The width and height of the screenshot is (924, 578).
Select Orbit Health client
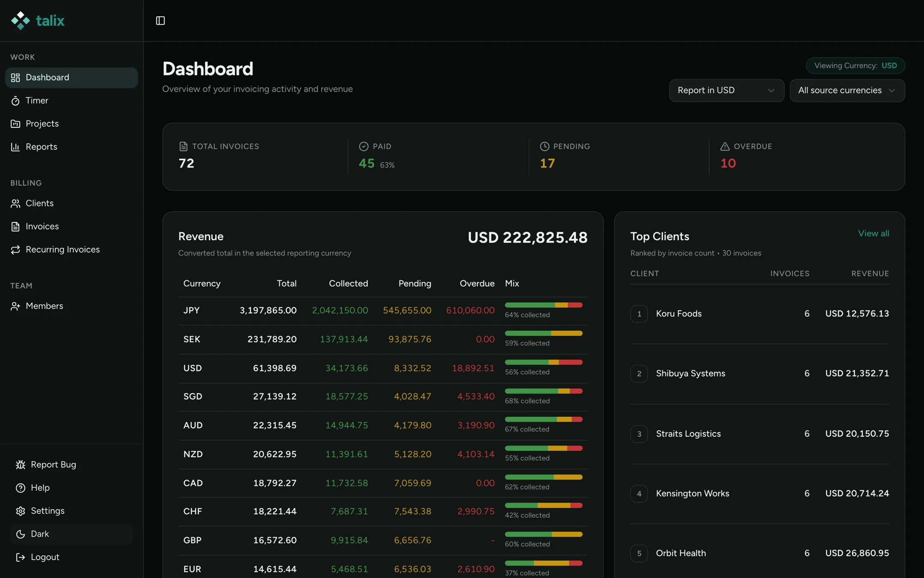[759, 553]
